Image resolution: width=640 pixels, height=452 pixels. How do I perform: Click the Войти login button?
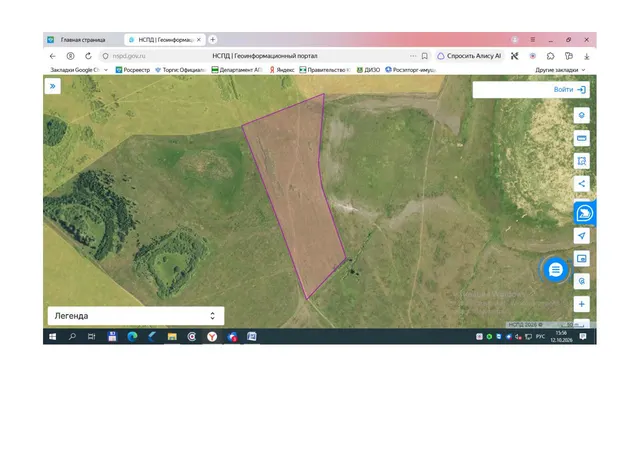point(570,89)
